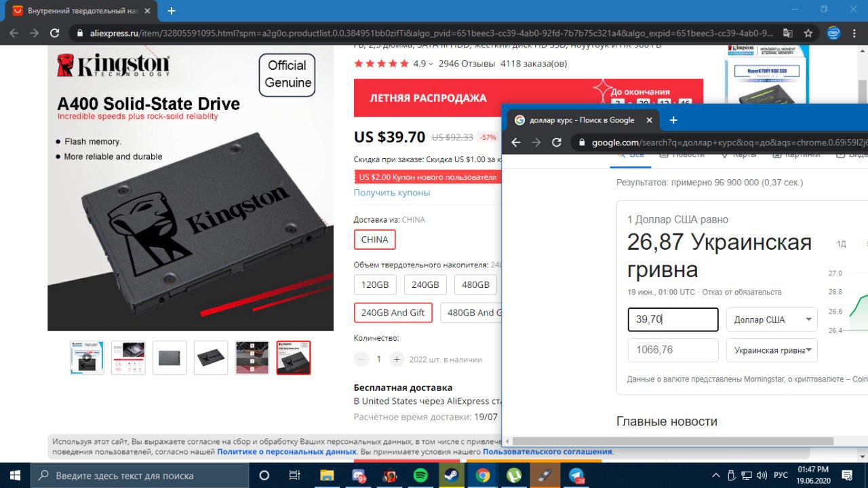The image size is (868, 488).
Task: Open Telegram from the taskbar
Action: point(577,475)
